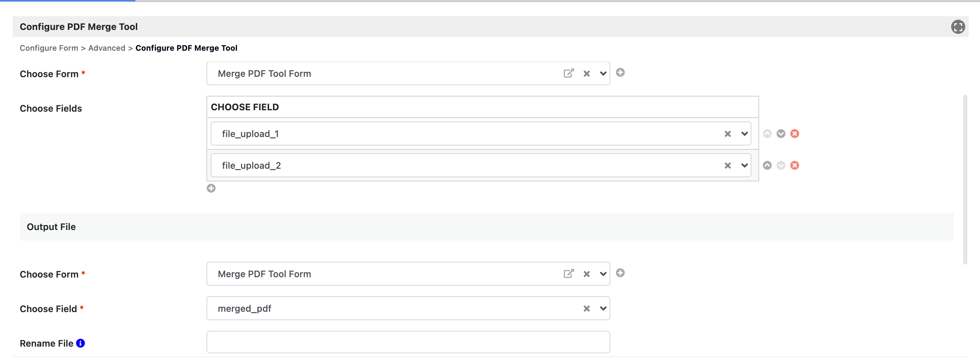Expand the file_upload_2 dropdown arrow
Image resolution: width=980 pixels, height=360 pixels.
click(x=744, y=166)
